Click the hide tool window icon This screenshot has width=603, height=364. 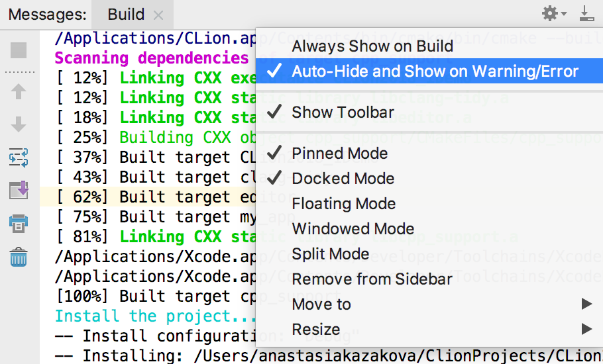click(x=587, y=13)
